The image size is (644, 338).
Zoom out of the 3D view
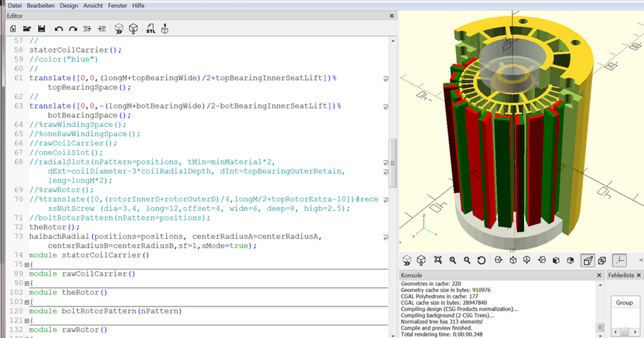click(x=467, y=260)
